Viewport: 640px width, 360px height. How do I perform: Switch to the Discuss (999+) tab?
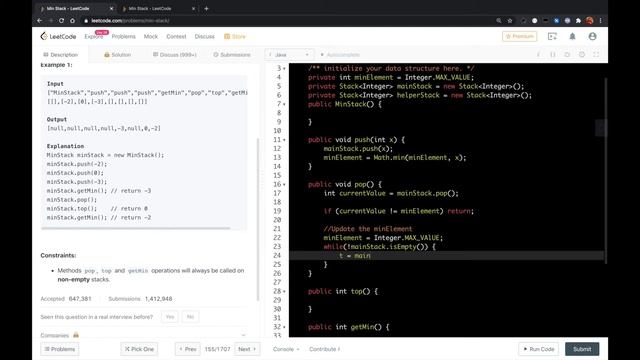[x=174, y=55]
